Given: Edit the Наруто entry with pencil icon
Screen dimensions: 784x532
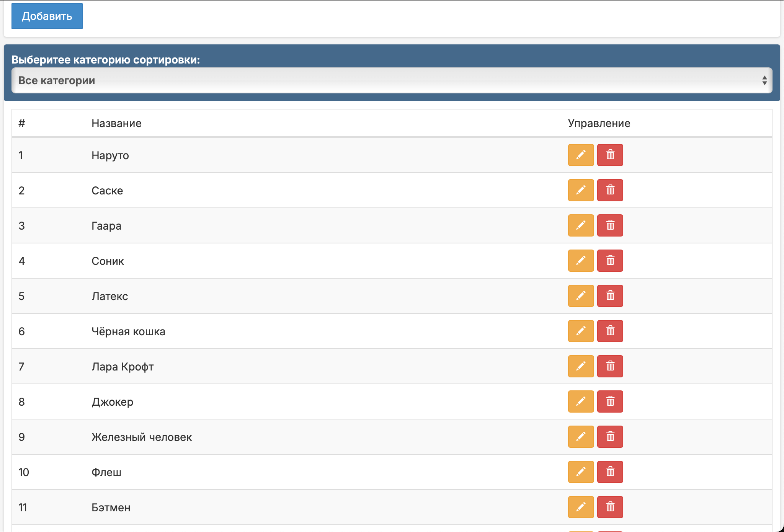Looking at the screenshot, I should click(581, 155).
